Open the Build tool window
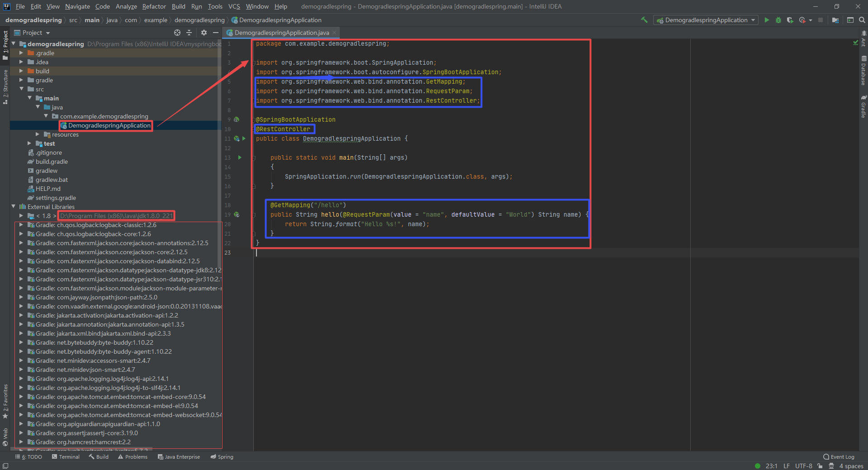This screenshot has width=868, height=470. [x=99, y=457]
